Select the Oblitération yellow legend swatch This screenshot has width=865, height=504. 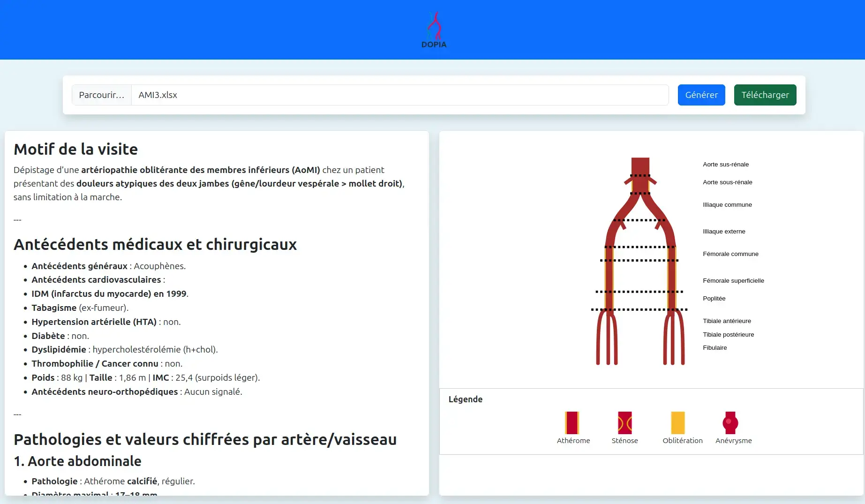click(x=677, y=423)
